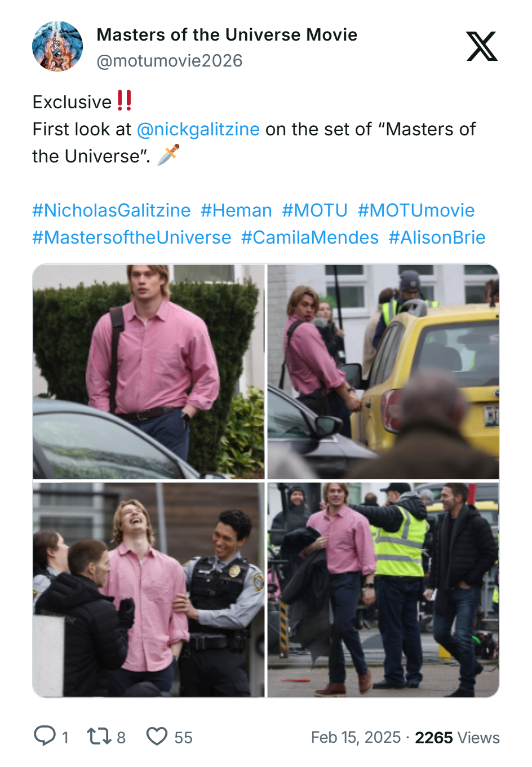Screen dimensions: 532x767
Task: Click the Masters of the Universe Movie name
Action: point(227,34)
